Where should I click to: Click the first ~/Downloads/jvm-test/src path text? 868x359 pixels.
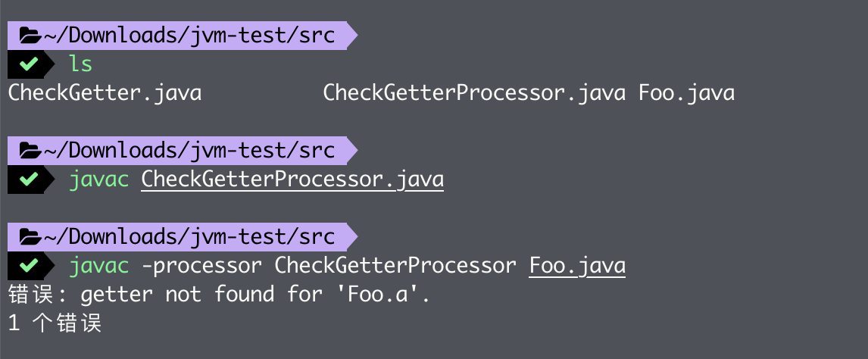click(189, 36)
